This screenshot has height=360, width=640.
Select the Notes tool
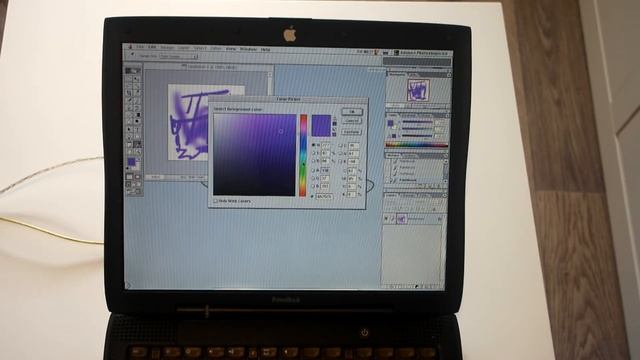(x=129, y=144)
